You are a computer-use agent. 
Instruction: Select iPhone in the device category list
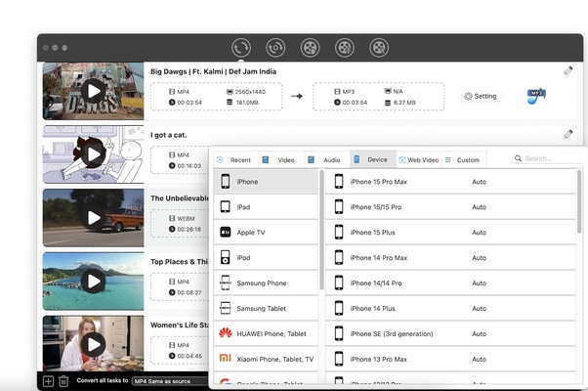coord(266,182)
